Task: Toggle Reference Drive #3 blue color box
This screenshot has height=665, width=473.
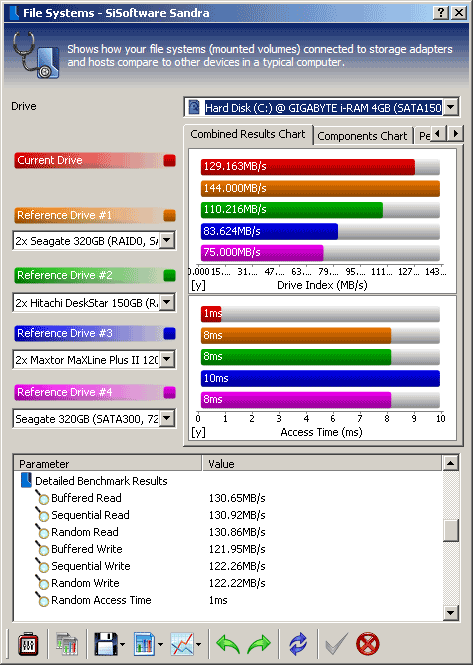Action: (x=169, y=333)
